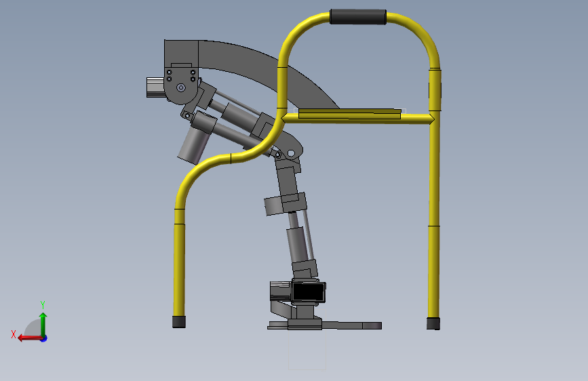Screen dimensions: 588x381
Task: Select the knee pivot hole
Action: point(291,153)
